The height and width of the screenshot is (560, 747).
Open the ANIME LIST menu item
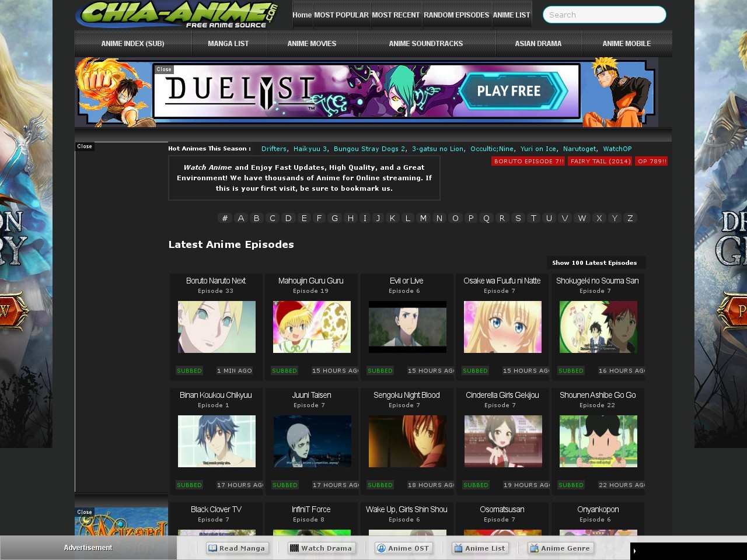coord(511,15)
